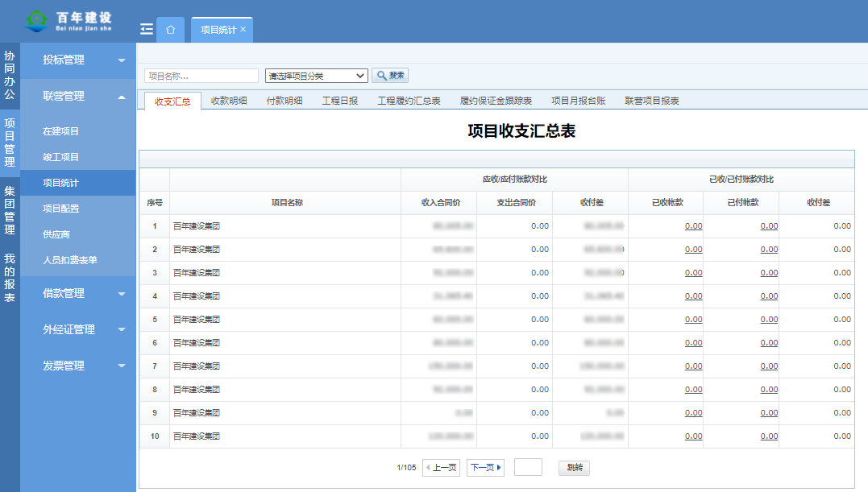The width and height of the screenshot is (868, 492).
Task: Collapse the 联营管理 menu arrow
Action: tap(122, 97)
